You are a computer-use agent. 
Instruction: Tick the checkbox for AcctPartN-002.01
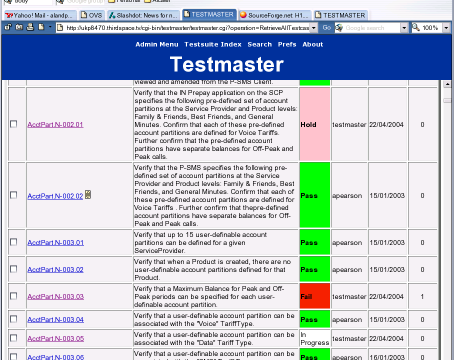14,124
